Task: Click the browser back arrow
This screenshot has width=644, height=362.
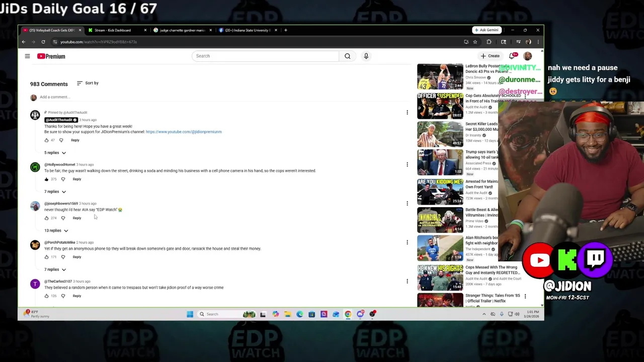Action: pos(23,42)
